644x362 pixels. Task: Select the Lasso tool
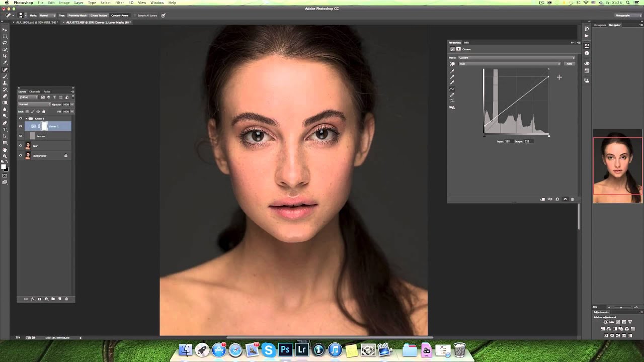click(x=5, y=43)
